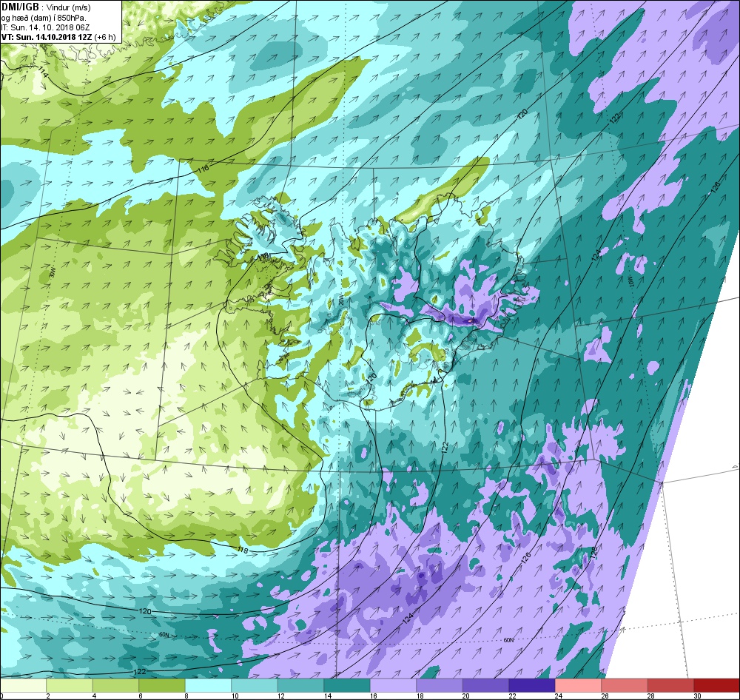Click the bold 'VT: Sun. 14.10.2018 12Z' line

(x=47, y=37)
